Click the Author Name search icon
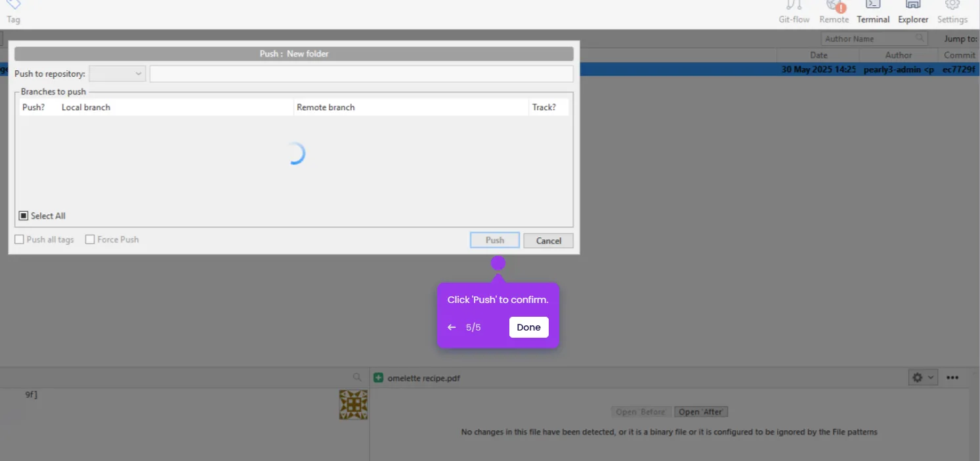980x461 pixels. [920, 38]
